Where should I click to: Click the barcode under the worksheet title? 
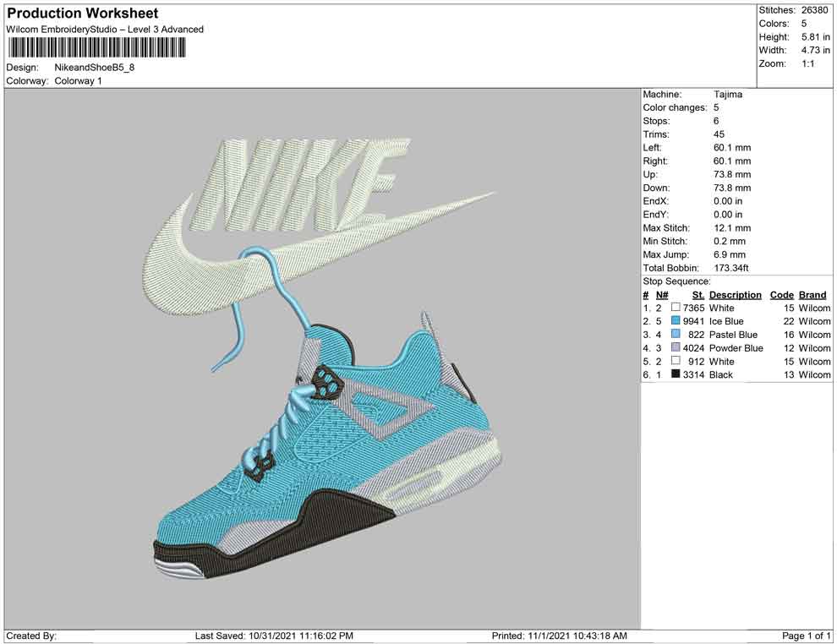[96, 48]
